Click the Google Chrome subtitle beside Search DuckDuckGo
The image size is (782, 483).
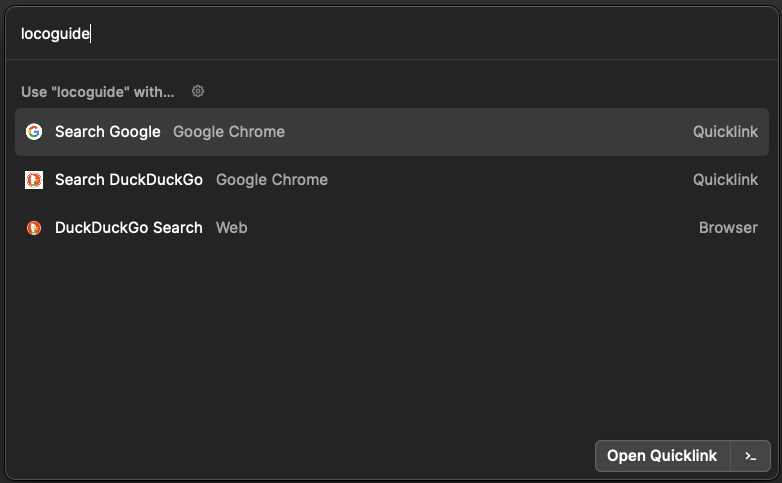[271, 180]
